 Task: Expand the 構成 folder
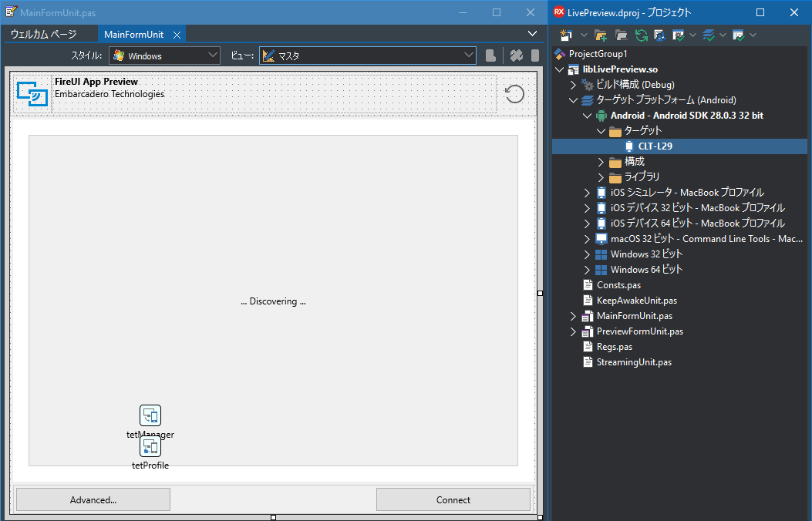coord(601,162)
